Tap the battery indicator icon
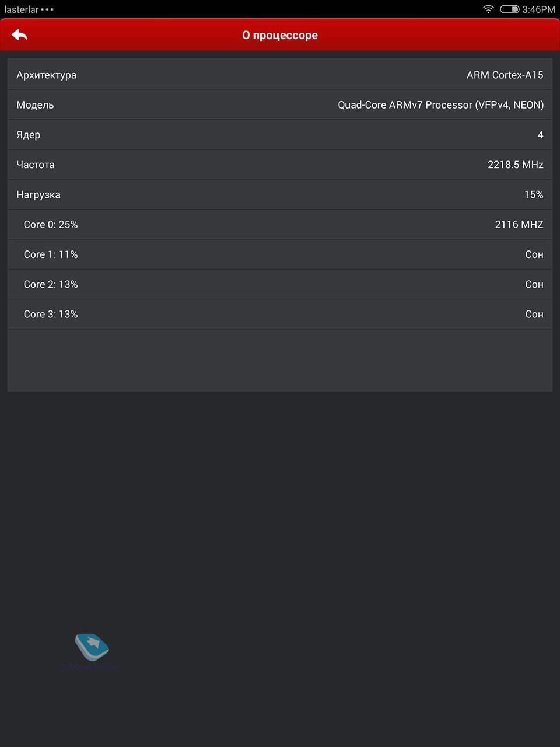Screen dimensions: 560x747 click(x=509, y=9)
